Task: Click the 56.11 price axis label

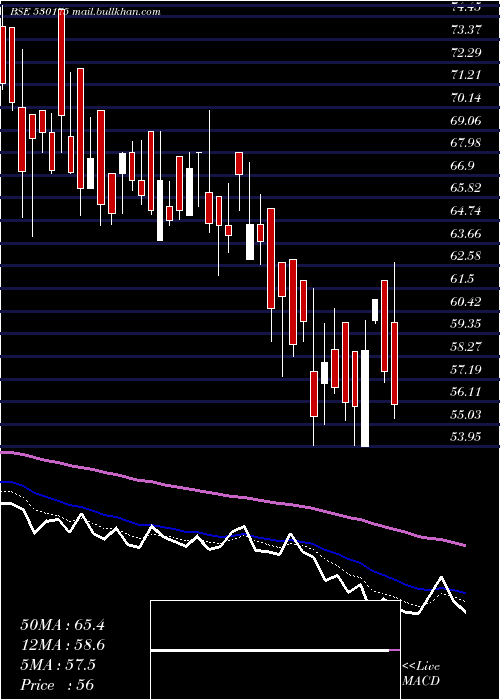Action: (466, 392)
